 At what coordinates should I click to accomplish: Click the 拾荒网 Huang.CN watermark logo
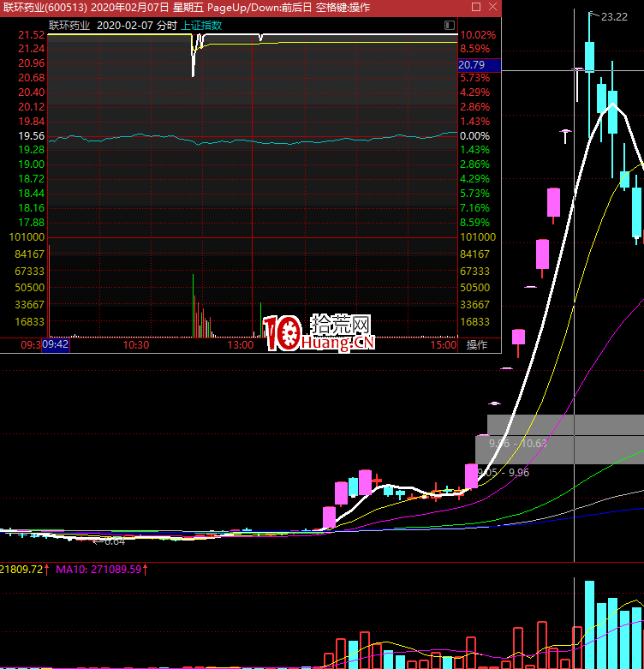(x=319, y=333)
